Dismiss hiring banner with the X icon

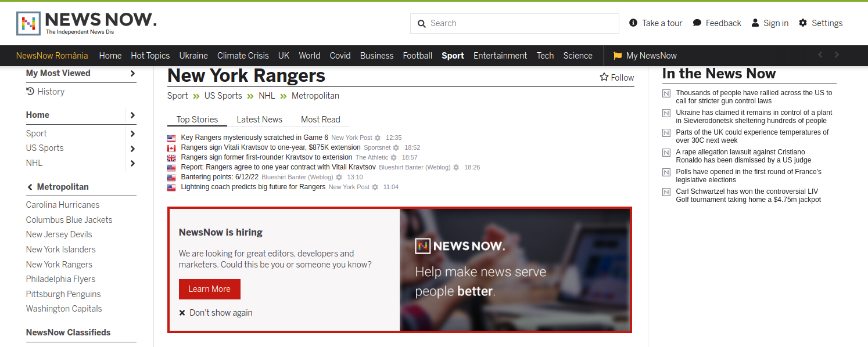(x=182, y=313)
